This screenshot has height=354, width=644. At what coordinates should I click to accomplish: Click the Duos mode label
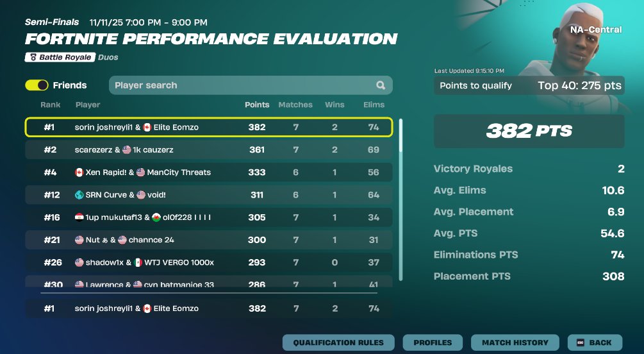point(108,57)
